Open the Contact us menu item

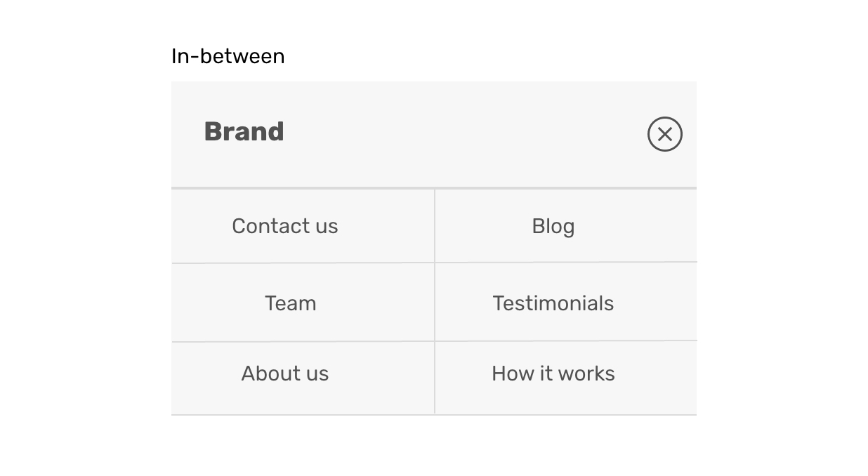285,226
